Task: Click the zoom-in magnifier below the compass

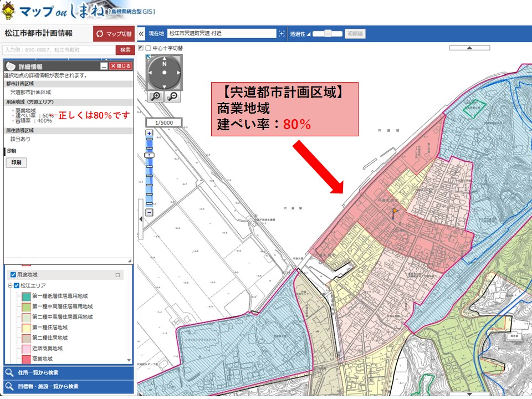Action: click(156, 96)
